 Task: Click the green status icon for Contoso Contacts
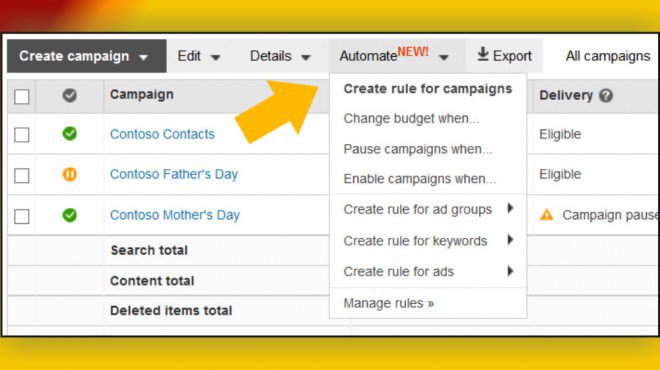pyautogui.click(x=69, y=134)
